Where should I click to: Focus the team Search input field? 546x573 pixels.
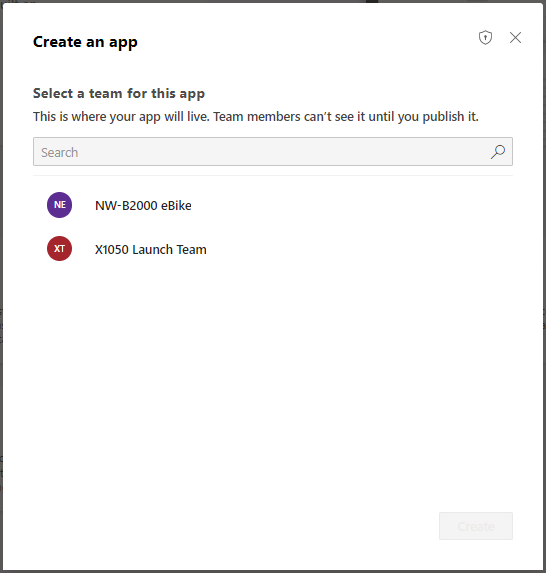(273, 152)
